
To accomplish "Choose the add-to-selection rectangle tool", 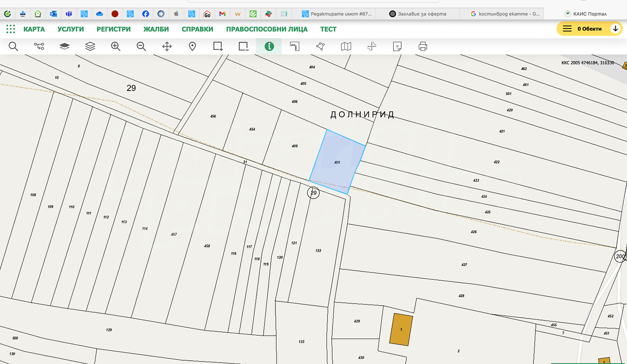I will (x=218, y=46).
